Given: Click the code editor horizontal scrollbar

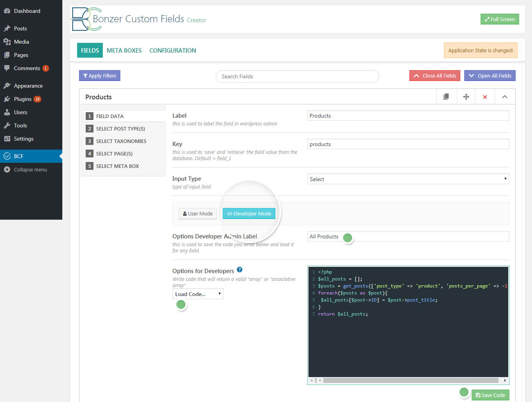Looking at the screenshot, I should (410, 380).
